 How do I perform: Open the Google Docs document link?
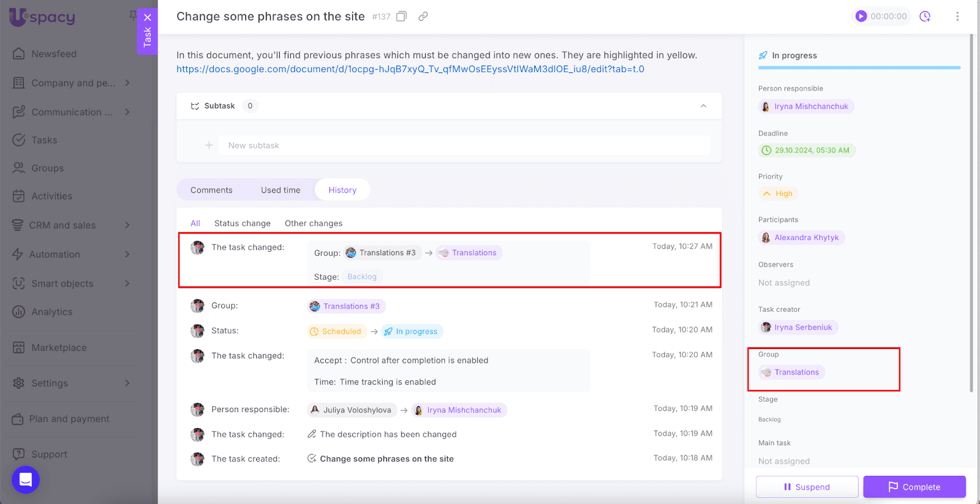(410, 69)
